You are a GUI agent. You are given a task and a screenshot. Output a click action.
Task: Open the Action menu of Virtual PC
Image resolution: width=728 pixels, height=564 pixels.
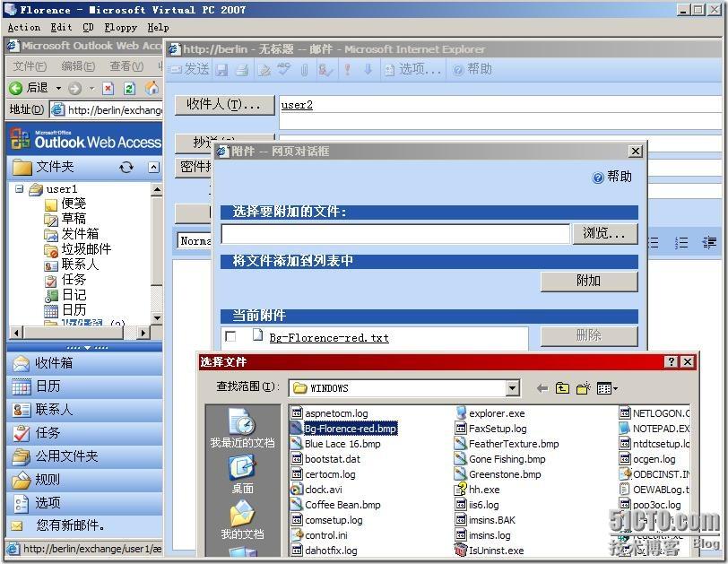[x=23, y=28]
